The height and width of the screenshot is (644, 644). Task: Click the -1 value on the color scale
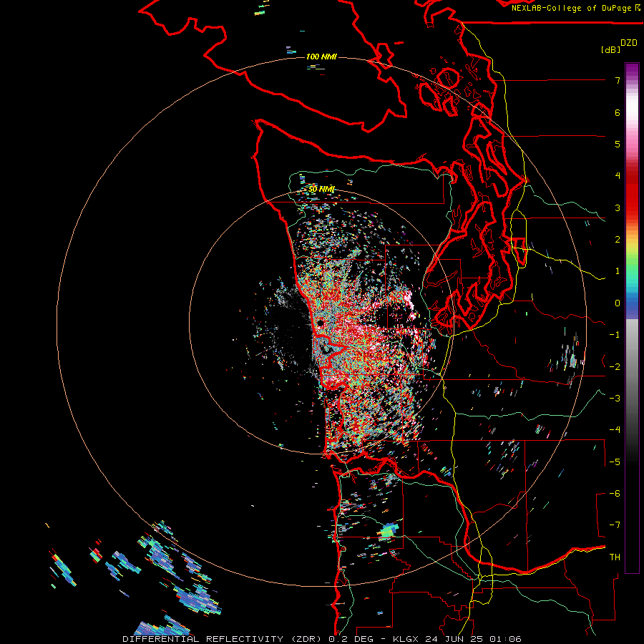tap(615, 335)
